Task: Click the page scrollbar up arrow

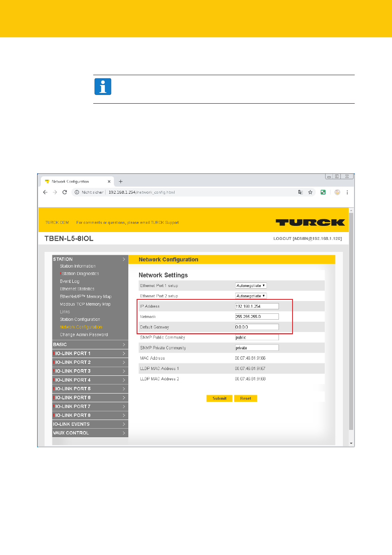Action: pyautogui.click(x=351, y=210)
